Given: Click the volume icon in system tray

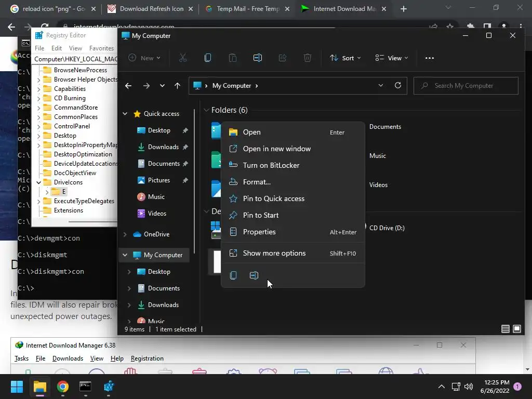Looking at the screenshot, I should [469, 387].
